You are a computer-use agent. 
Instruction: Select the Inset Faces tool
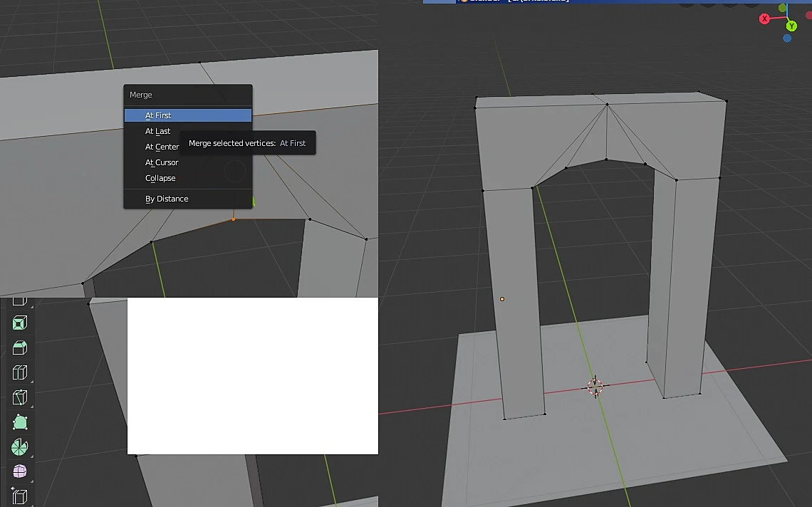(20, 323)
